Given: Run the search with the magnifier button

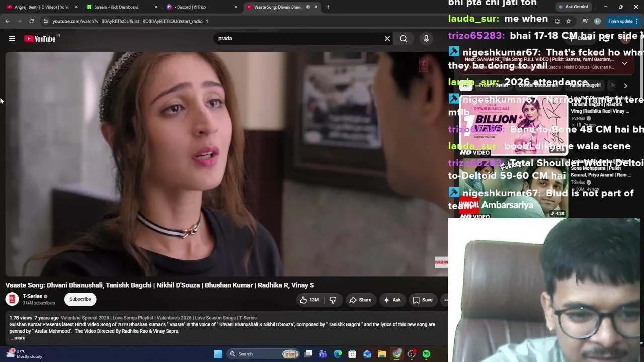Looking at the screenshot, I should [x=404, y=39].
